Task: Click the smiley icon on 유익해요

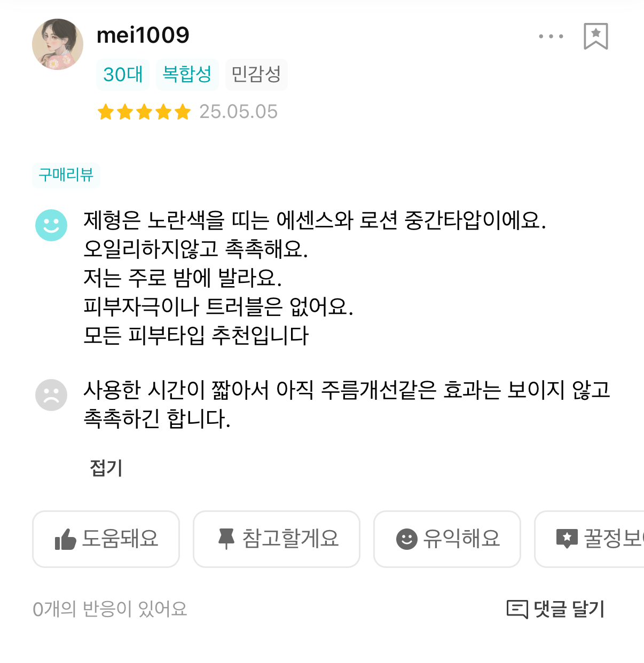Action: [406, 539]
